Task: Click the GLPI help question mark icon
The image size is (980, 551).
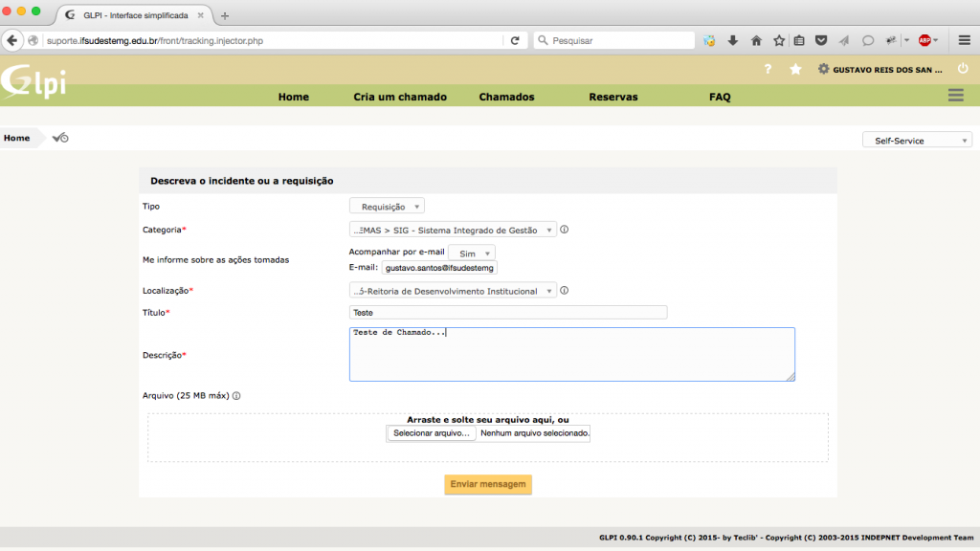Action: coord(768,69)
